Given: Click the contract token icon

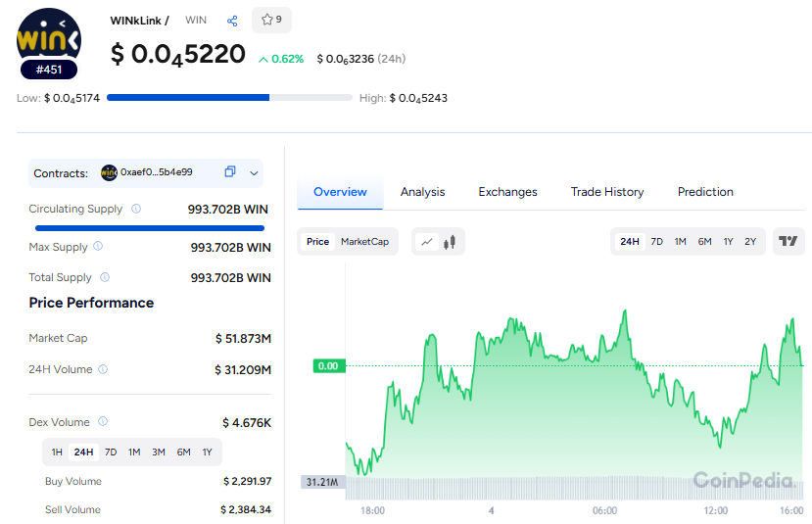Looking at the screenshot, I should point(109,172).
